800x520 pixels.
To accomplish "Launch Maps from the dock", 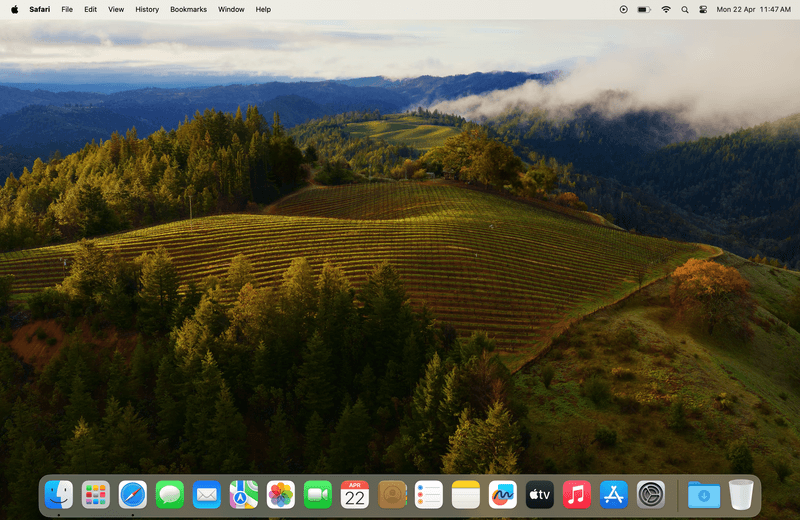I will (x=244, y=494).
